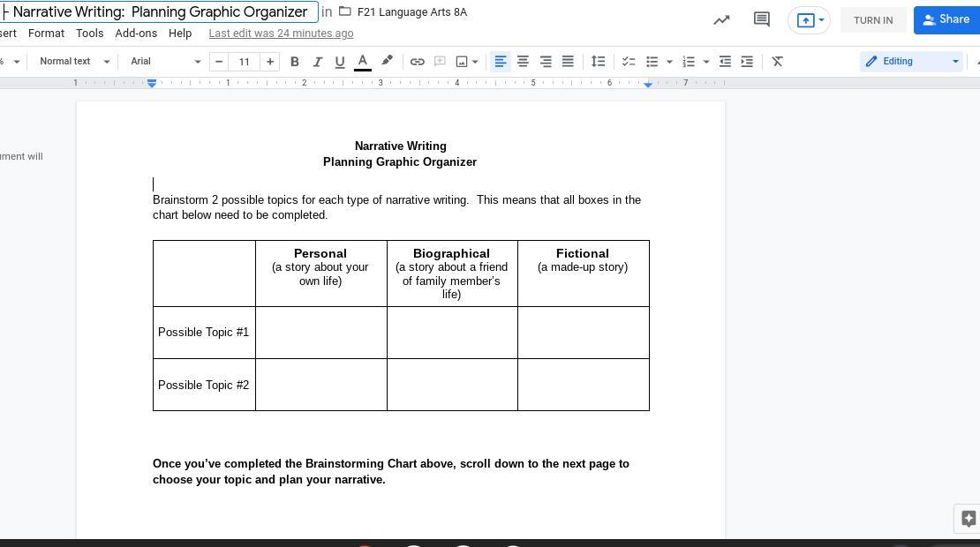Toggle bold formatting
Screen dimensions: 980x547
point(294,61)
